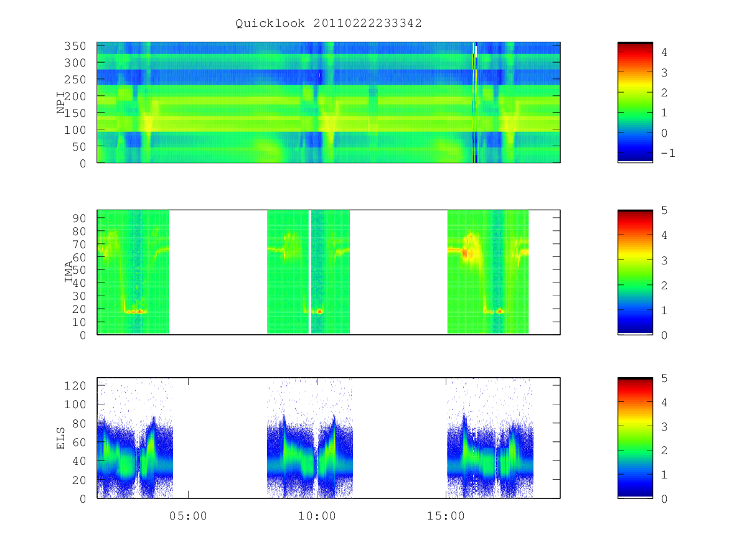The image size is (747, 560).
Task: Click the 4 label on the NPI colorbar
Action: tap(664, 53)
